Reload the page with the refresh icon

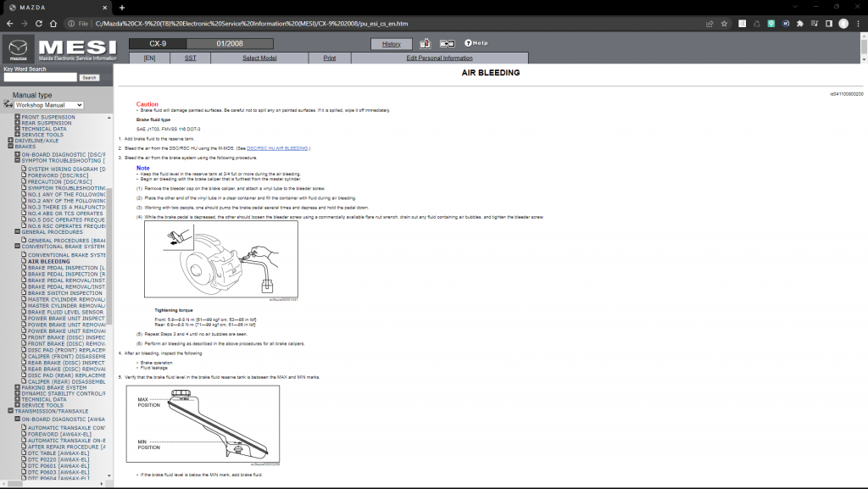pyautogui.click(x=39, y=23)
